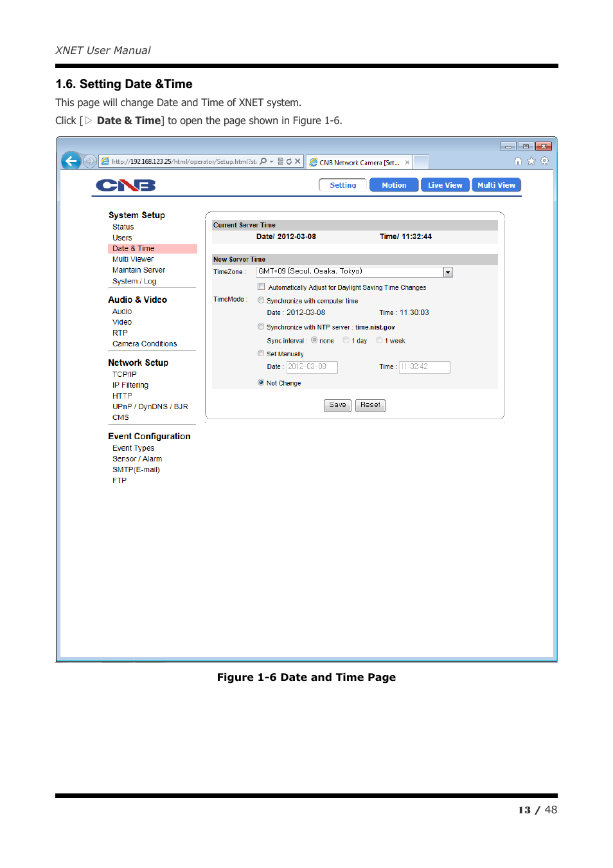613x868 pixels.
Task: Go back with the browser back arrow
Action: pos(71,161)
